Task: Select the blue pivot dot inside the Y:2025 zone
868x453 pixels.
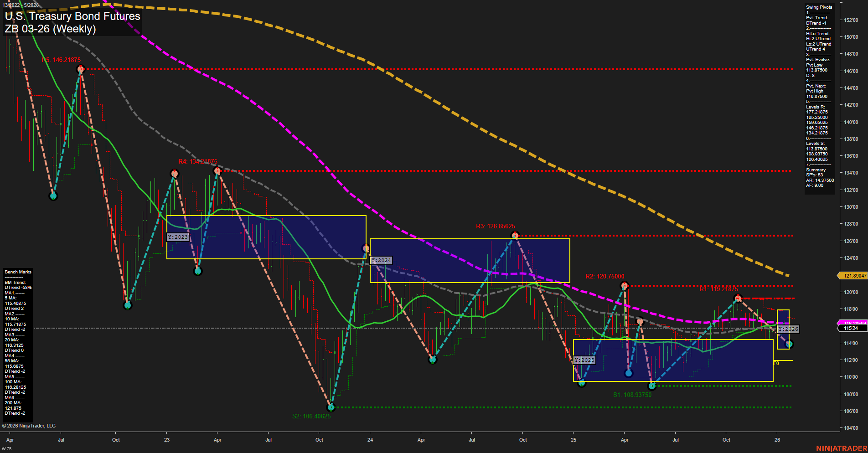Action: [x=629, y=373]
